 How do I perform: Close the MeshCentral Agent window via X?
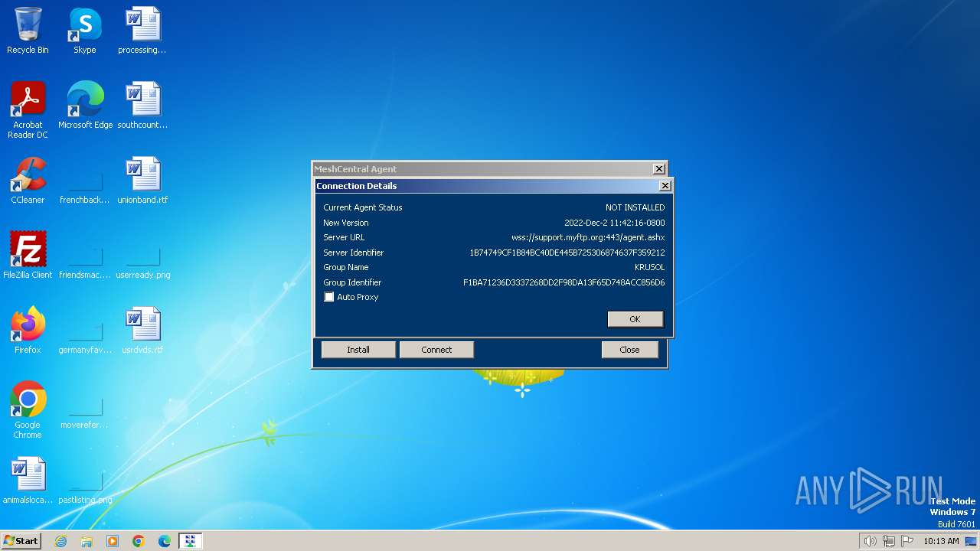(x=658, y=168)
